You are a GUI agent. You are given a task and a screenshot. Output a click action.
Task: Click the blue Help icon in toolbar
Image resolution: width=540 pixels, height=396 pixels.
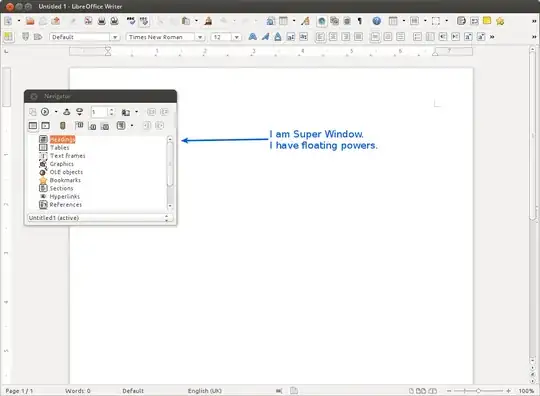(x=376, y=21)
